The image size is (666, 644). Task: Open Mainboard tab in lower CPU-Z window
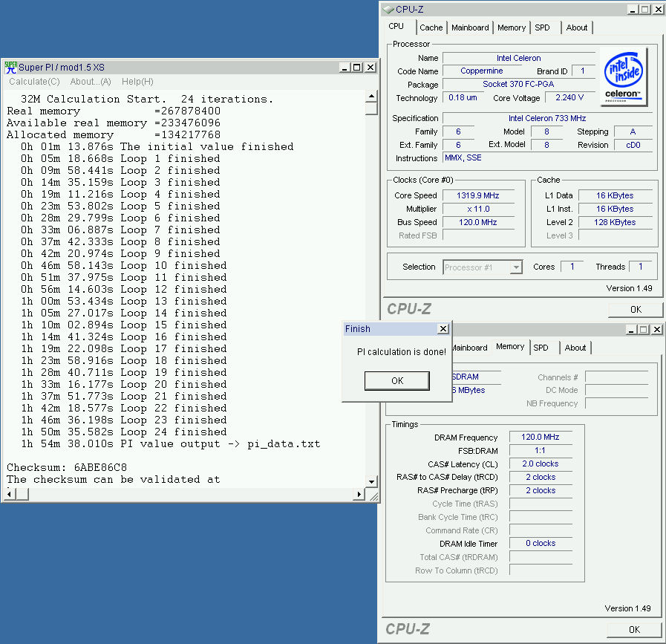pos(470,348)
